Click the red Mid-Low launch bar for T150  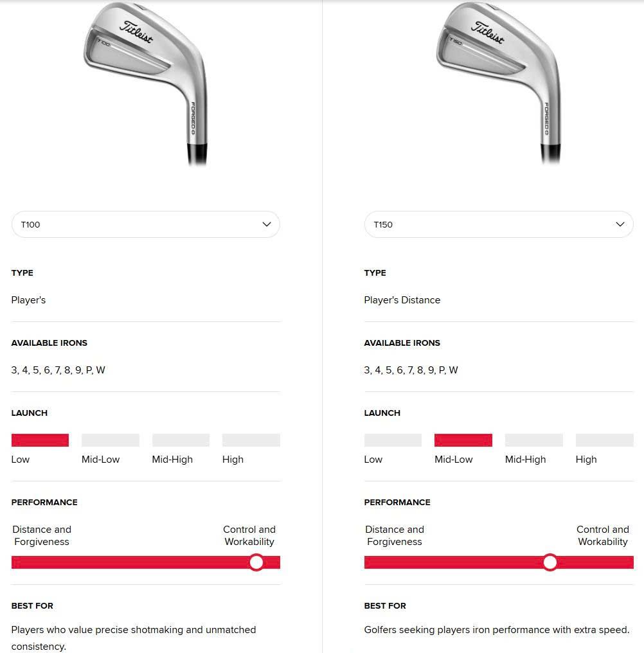pyautogui.click(x=463, y=440)
